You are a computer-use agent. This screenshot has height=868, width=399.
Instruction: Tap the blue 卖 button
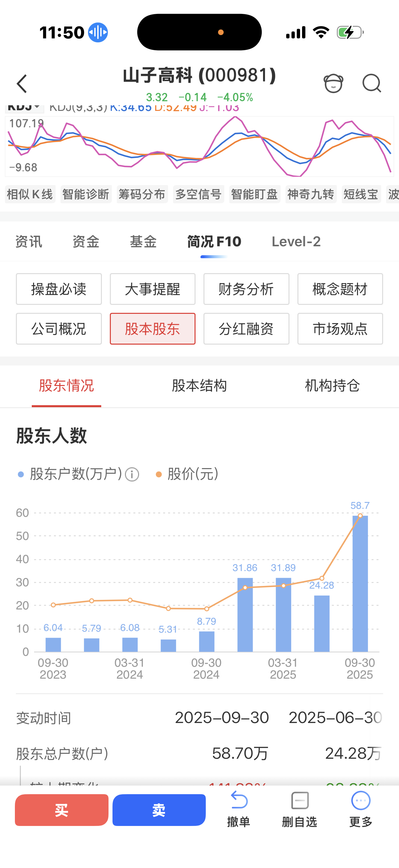click(159, 810)
